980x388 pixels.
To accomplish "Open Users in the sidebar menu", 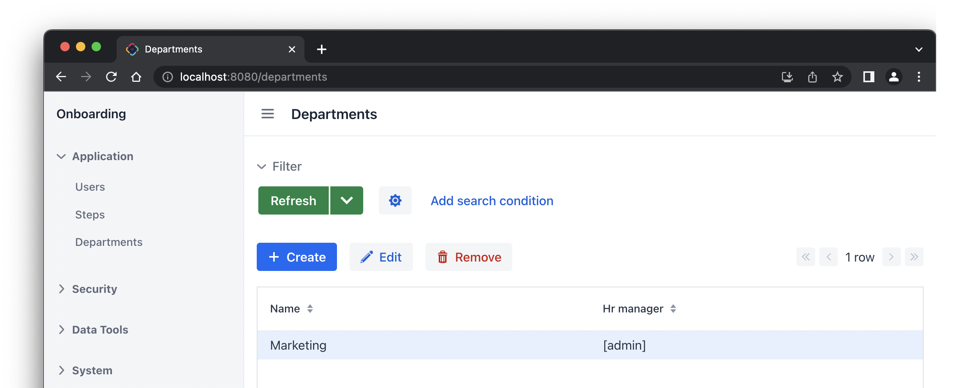I will (90, 187).
